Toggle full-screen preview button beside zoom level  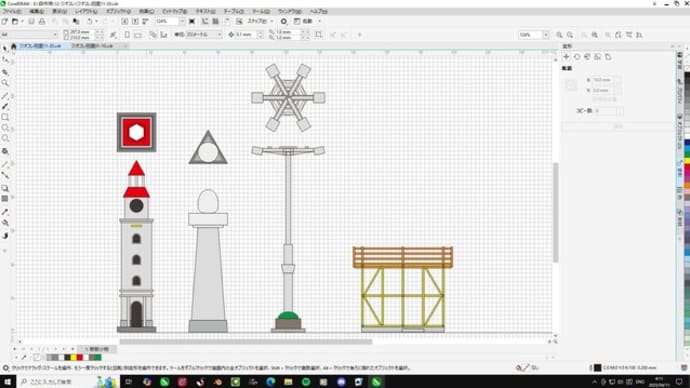pyautogui.click(x=192, y=21)
